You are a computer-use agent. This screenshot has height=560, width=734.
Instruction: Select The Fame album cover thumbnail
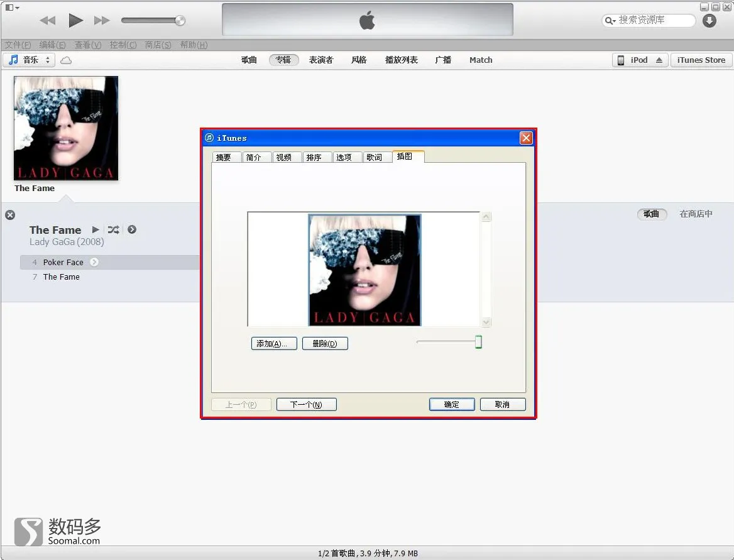point(66,128)
